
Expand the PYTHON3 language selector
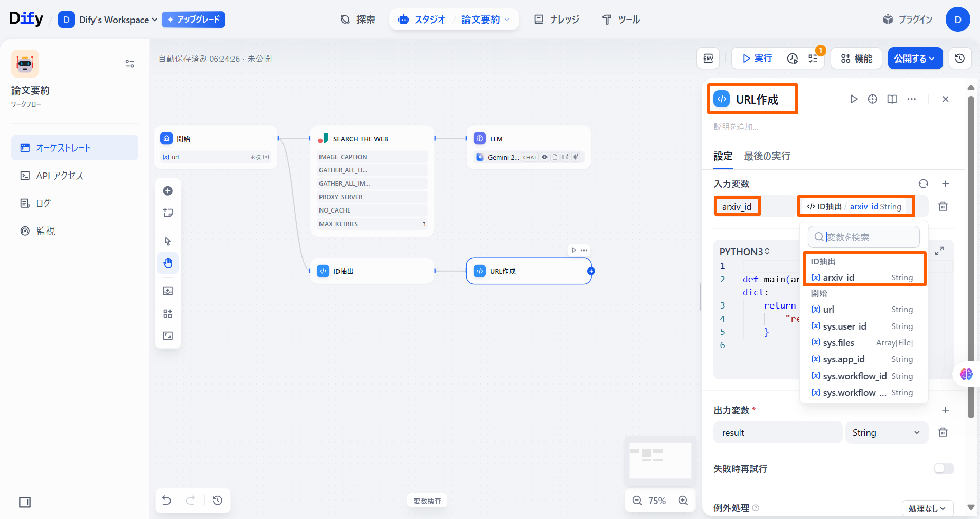click(x=744, y=252)
